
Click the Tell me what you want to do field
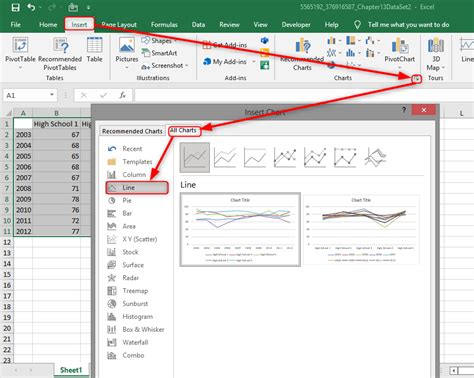click(408, 25)
